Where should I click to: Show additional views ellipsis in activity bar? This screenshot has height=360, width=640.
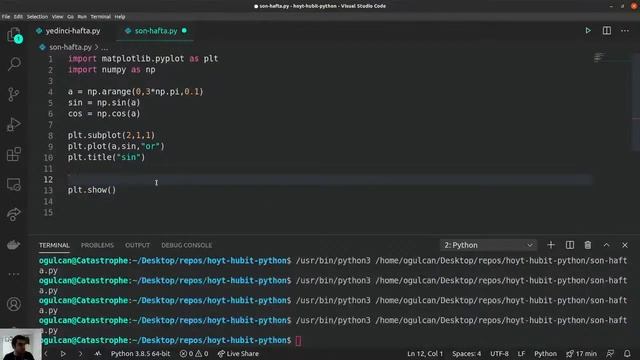[14, 274]
